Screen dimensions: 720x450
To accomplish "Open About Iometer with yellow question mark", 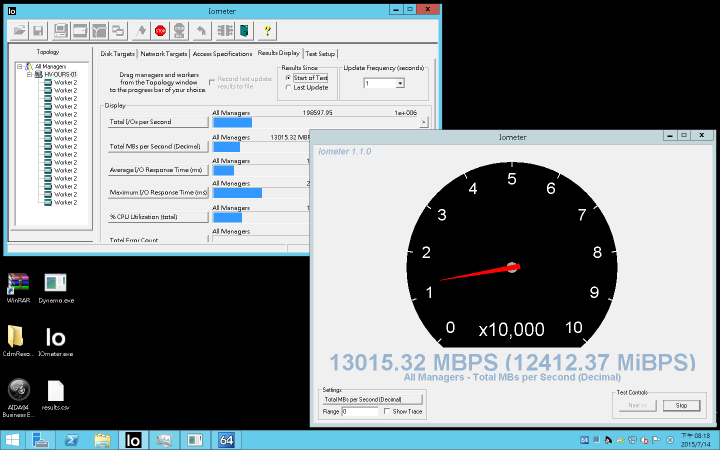I will click(x=267, y=31).
